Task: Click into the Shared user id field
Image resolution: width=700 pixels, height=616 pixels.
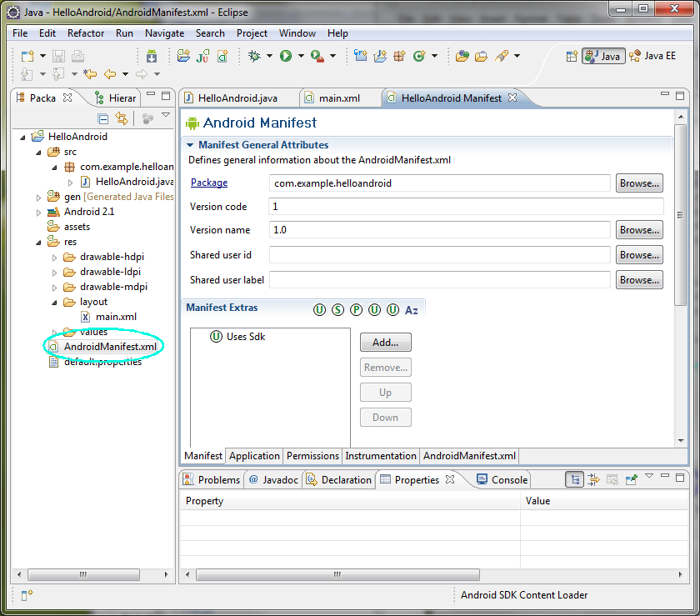Action: [x=440, y=254]
